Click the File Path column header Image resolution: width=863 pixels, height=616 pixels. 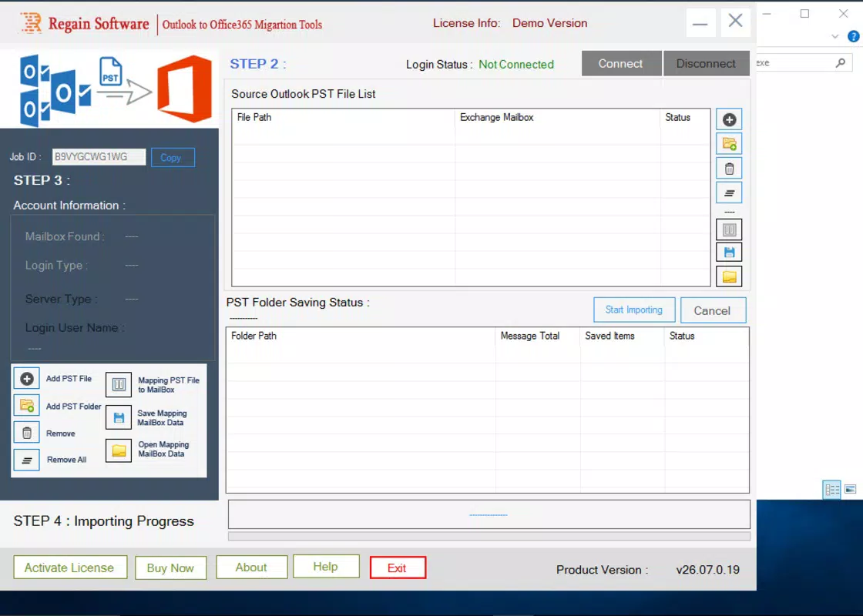coord(344,117)
